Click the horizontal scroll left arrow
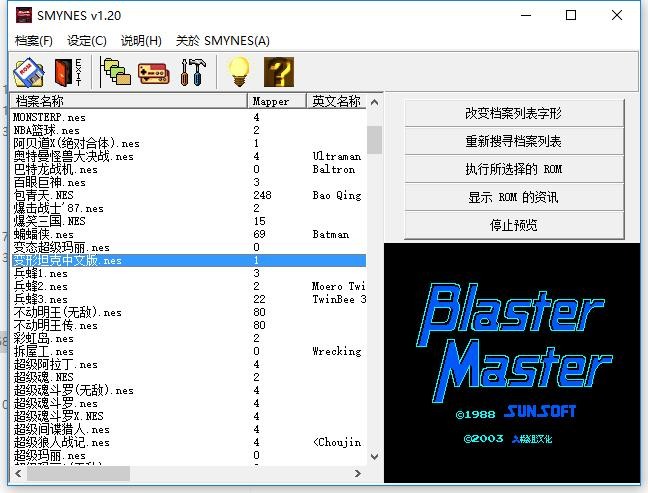Viewport: 648px width, 493px height. click(18, 473)
